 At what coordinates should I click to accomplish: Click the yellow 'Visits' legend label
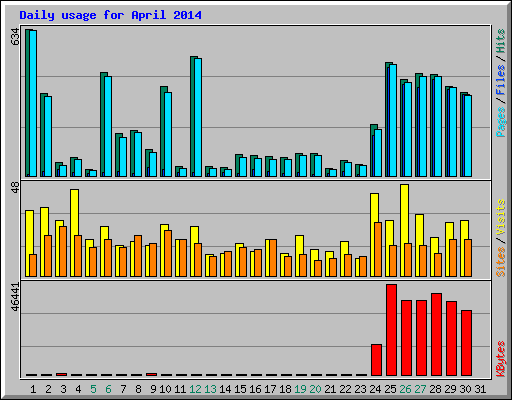[x=501, y=218]
